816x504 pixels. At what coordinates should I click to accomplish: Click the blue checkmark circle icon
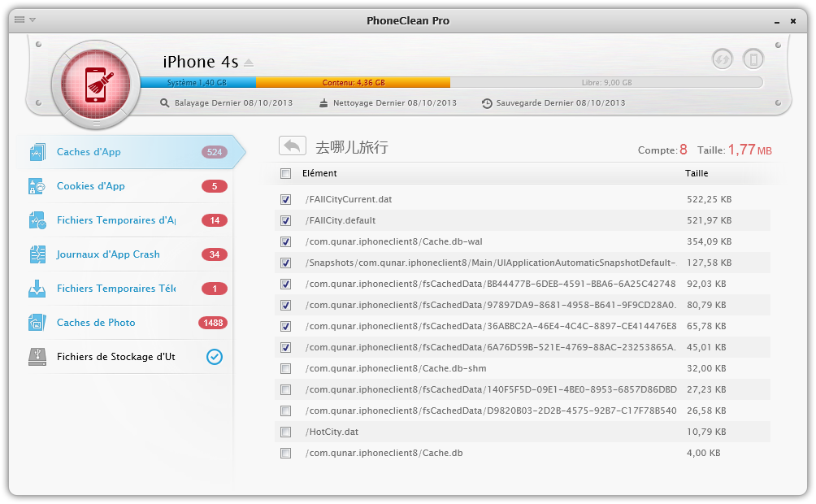tap(215, 357)
